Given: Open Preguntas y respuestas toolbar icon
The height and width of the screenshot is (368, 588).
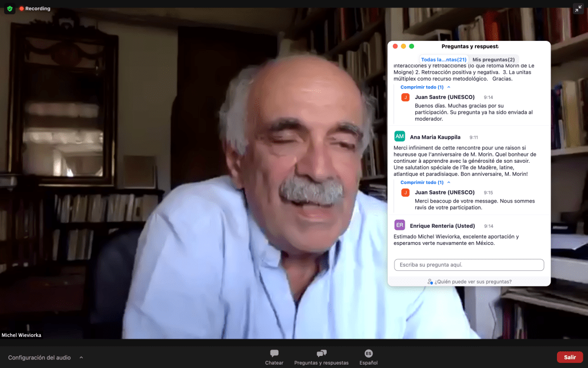Looking at the screenshot, I should pyautogui.click(x=321, y=353).
